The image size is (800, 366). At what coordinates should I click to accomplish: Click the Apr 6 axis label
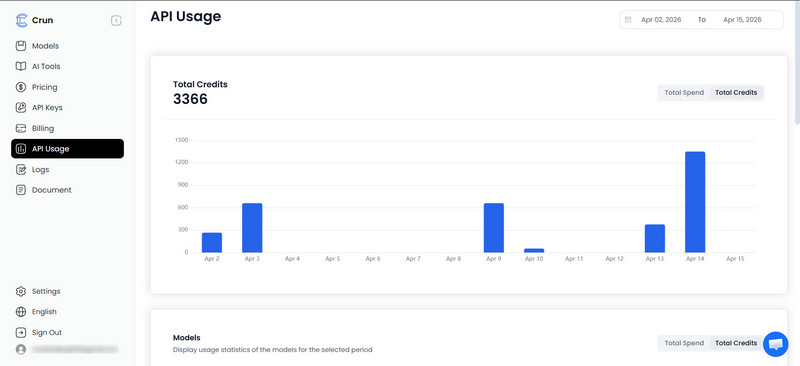373,259
